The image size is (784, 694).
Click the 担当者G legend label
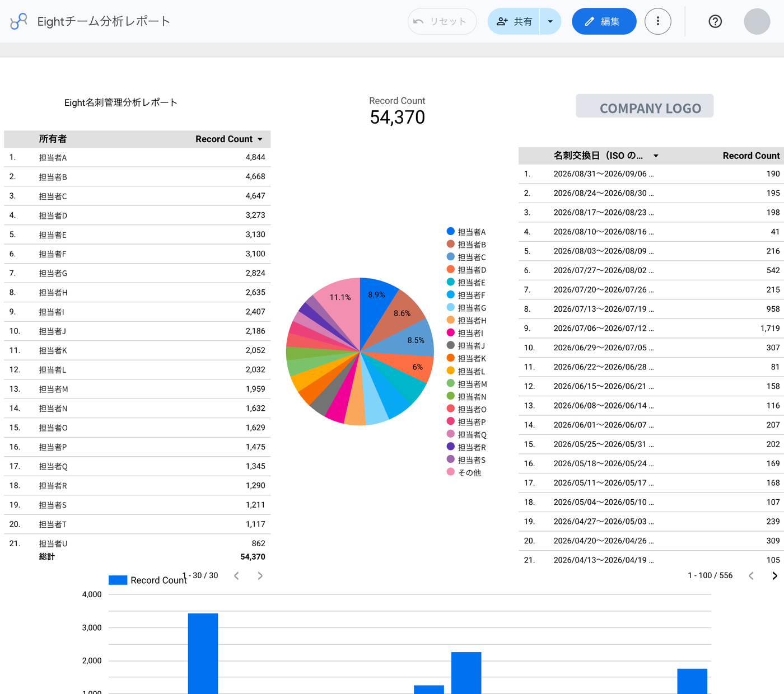tap(472, 308)
